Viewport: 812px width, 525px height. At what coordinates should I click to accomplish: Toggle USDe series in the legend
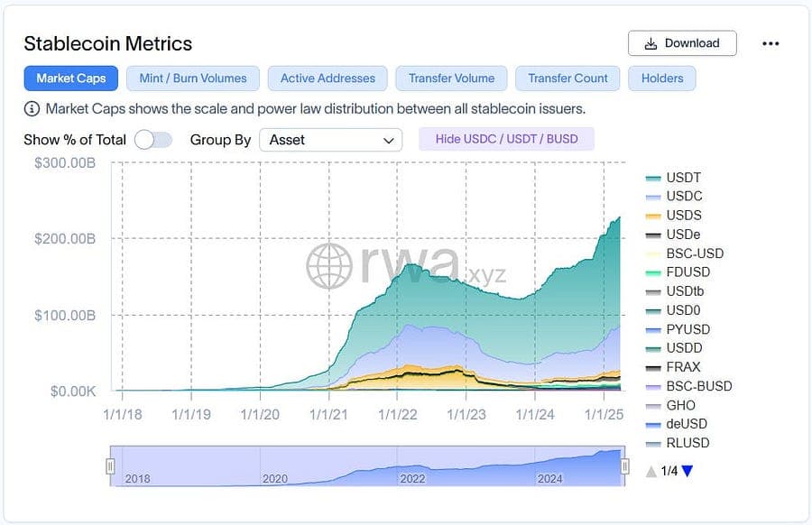[673, 235]
